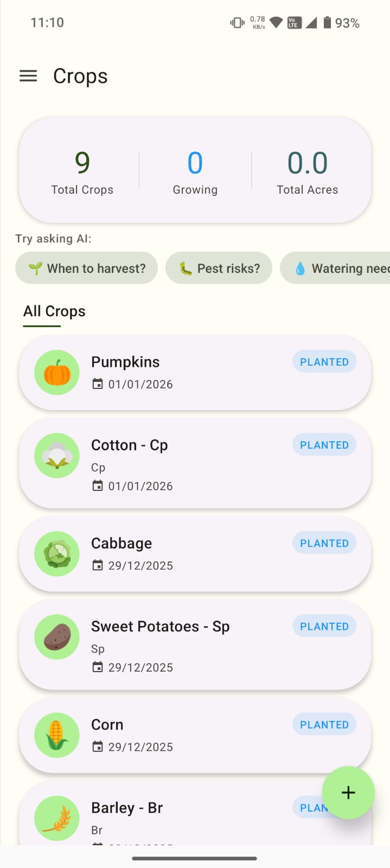Tap the Cotton crop icon
The height and width of the screenshot is (868, 390).
[x=56, y=456]
